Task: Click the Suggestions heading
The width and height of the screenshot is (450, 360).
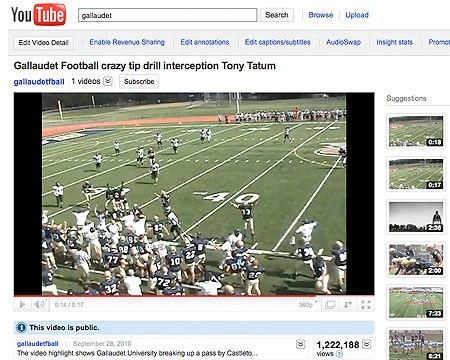Action: pyautogui.click(x=406, y=98)
